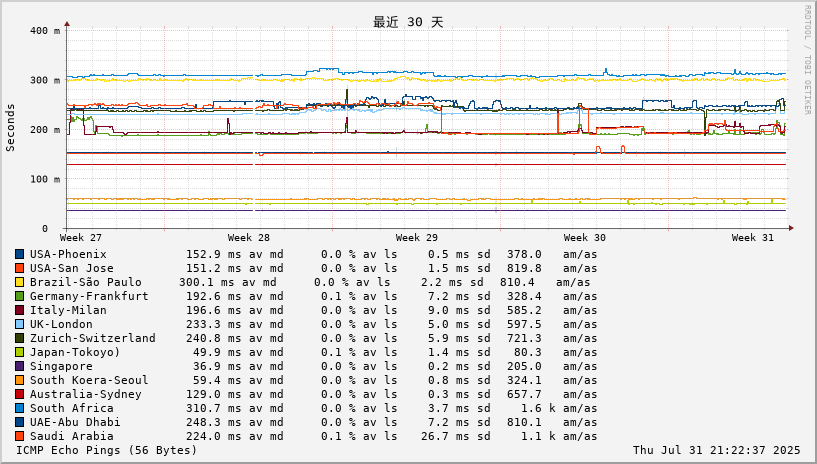The height and width of the screenshot is (464, 817).
Task: Select the UK-London legend label
Action: [x=61, y=324]
